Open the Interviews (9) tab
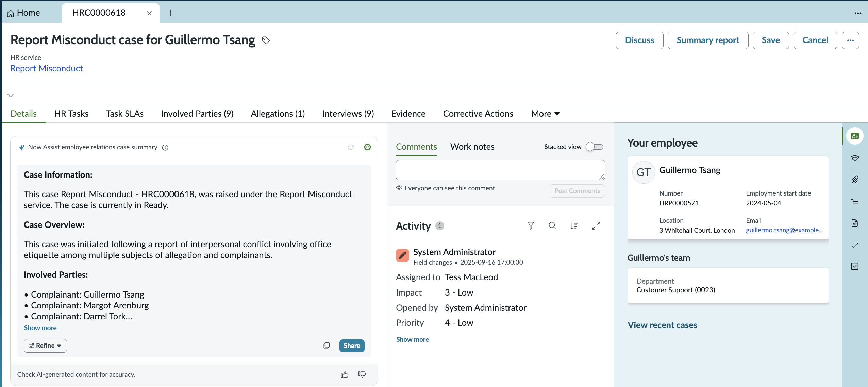Screen dimensions: 868x387 click(348, 114)
